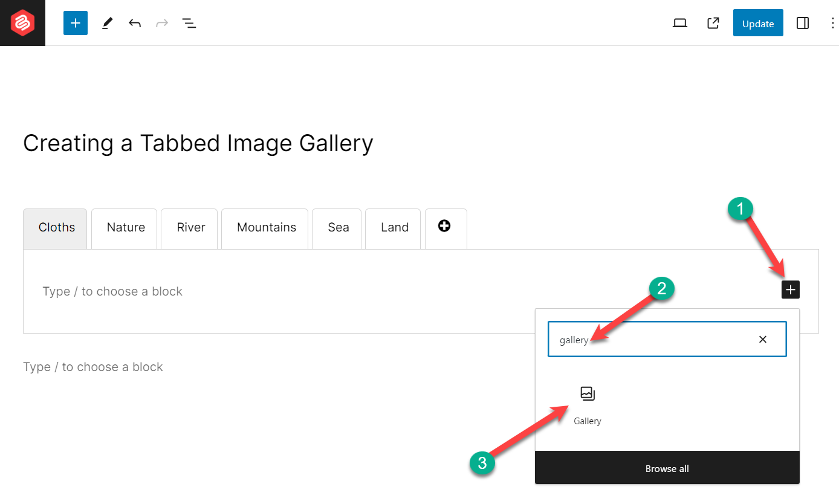Click the Redo arrow icon
Screen dimensions: 839x504
tap(161, 22)
